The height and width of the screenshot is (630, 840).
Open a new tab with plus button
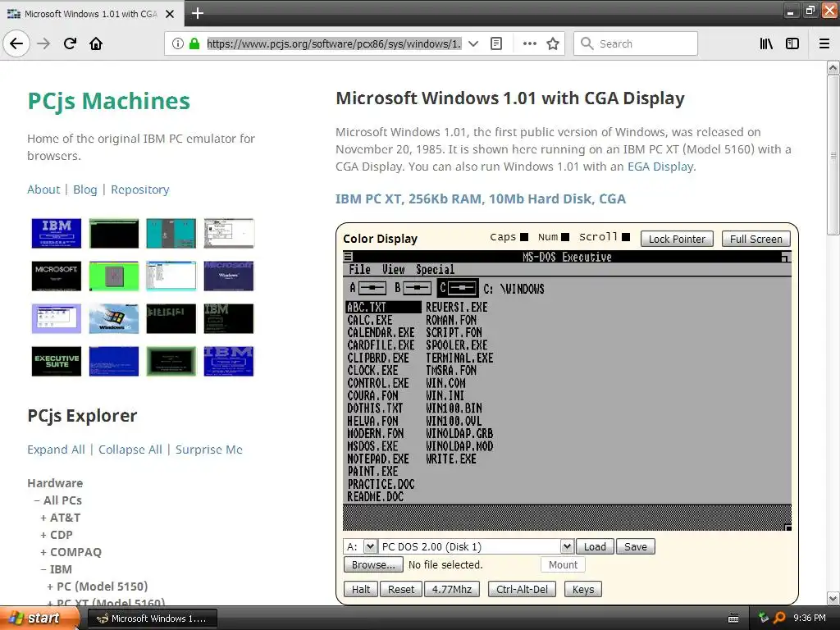pos(197,13)
